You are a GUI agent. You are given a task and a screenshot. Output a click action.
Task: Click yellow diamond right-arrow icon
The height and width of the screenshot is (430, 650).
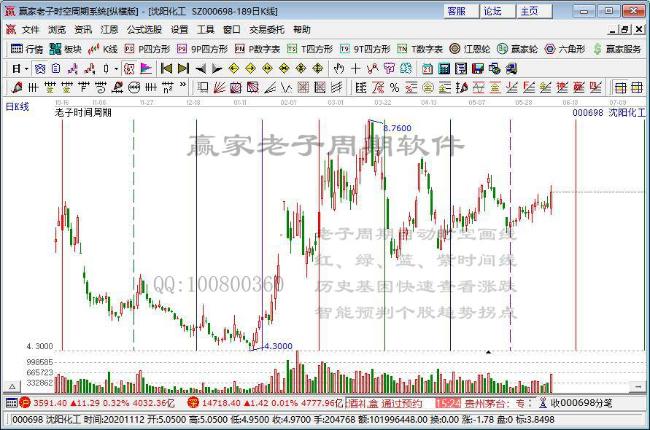(250, 69)
